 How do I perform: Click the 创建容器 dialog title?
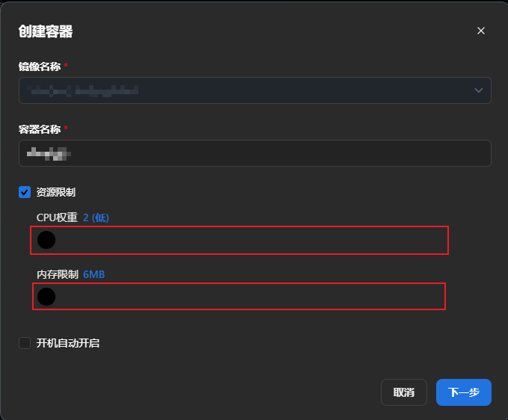point(46,31)
